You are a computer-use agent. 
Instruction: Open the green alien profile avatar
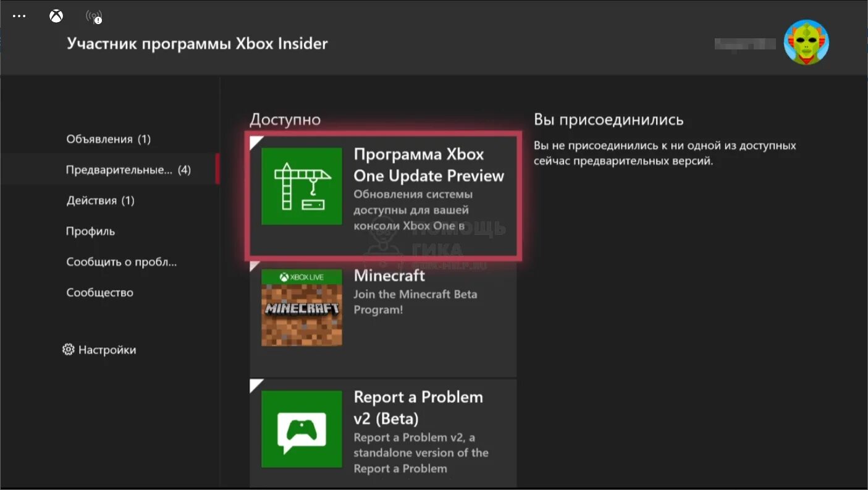coord(806,43)
